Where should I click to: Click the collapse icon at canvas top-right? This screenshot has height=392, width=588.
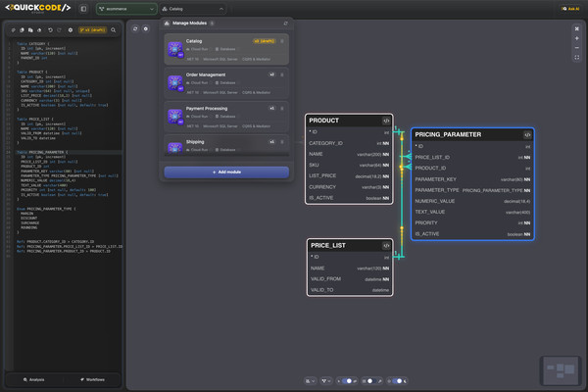(x=577, y=28)
